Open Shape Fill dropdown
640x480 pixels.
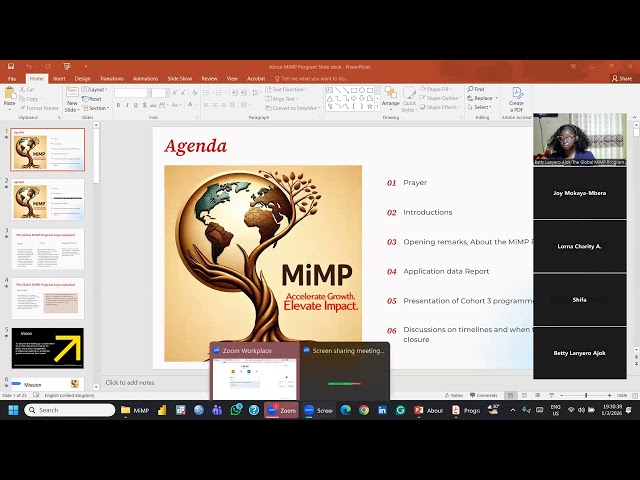(x=436, y=89)
